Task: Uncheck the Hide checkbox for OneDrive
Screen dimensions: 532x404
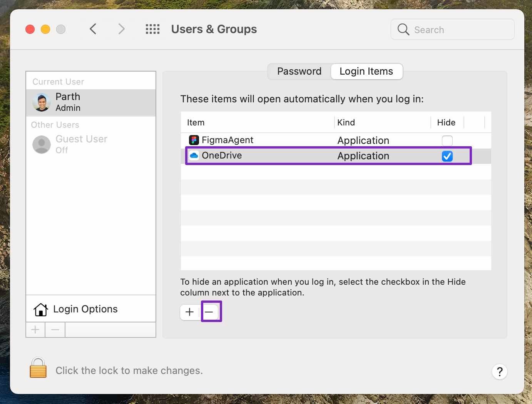Action: (x=447, y=156)
